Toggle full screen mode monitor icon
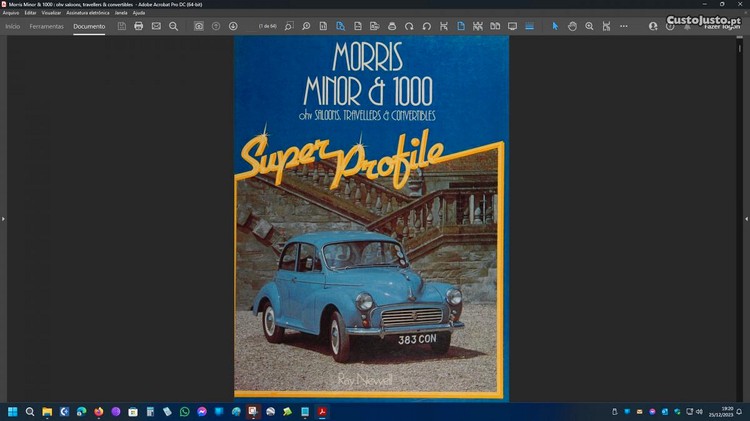This screenshot has height=421, width=750. point(512,26)
